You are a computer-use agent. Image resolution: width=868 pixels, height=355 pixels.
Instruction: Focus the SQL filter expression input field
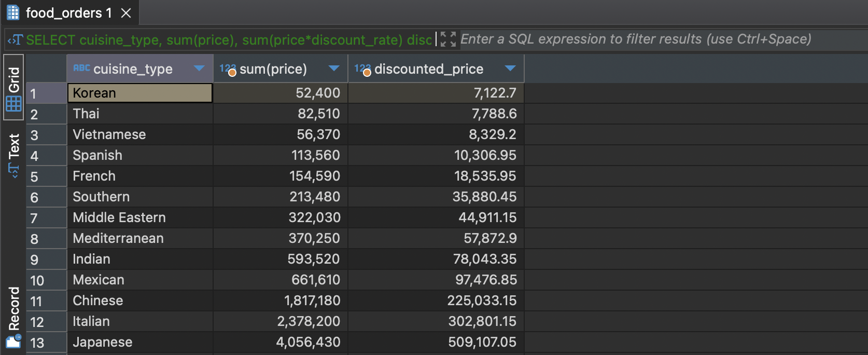tap(663, 39)
